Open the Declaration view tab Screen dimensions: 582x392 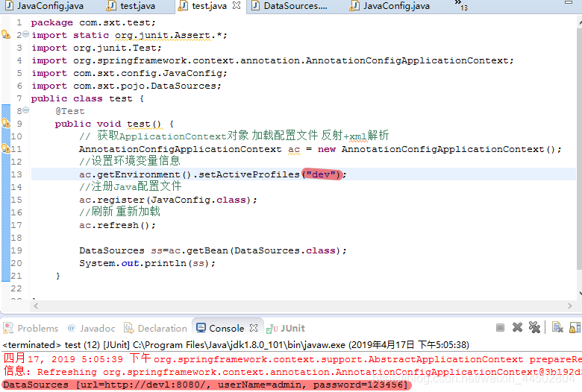click(x=155, y=328)
